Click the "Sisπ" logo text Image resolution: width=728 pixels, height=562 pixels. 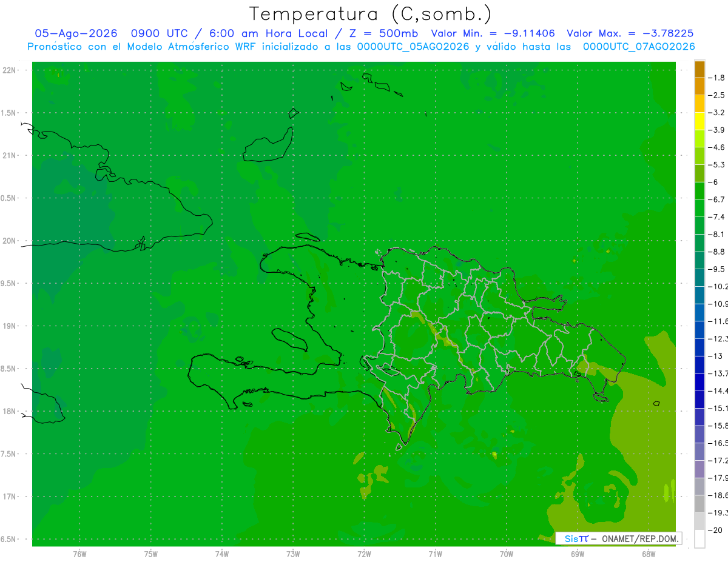tap(576, 538)
